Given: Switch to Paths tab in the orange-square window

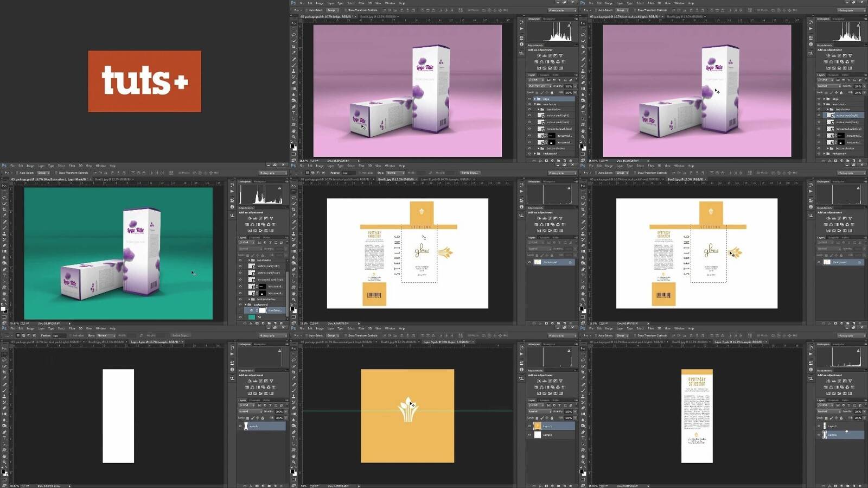Looking at the screenshot, I should pyautogui.click(x=555, y=400).
